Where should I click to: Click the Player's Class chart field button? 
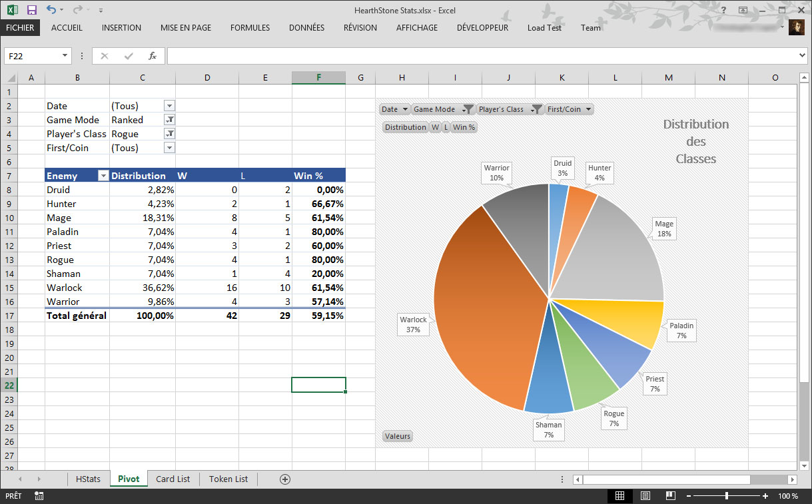coord(510,109)
